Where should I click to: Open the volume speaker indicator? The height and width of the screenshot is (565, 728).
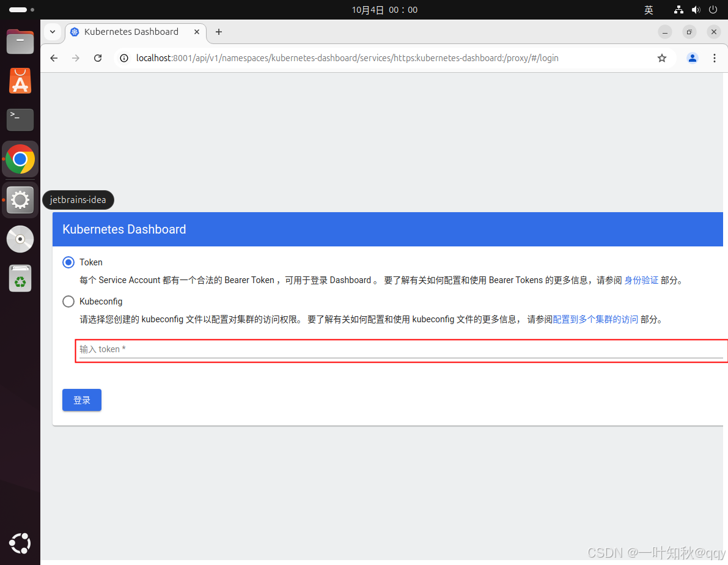(696, 10)
